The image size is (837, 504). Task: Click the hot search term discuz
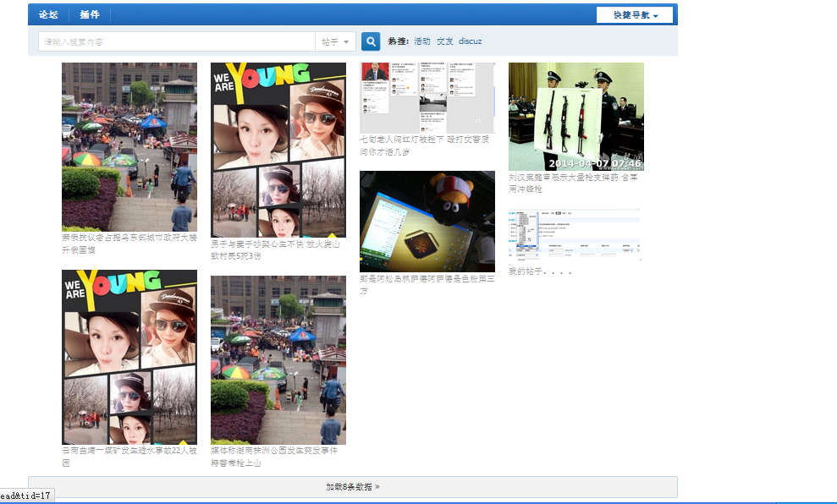[471, 41]
